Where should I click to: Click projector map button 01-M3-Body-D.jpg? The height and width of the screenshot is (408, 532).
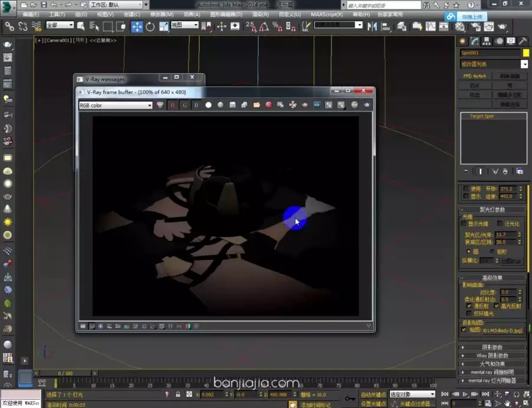click(x=502, y=330)
